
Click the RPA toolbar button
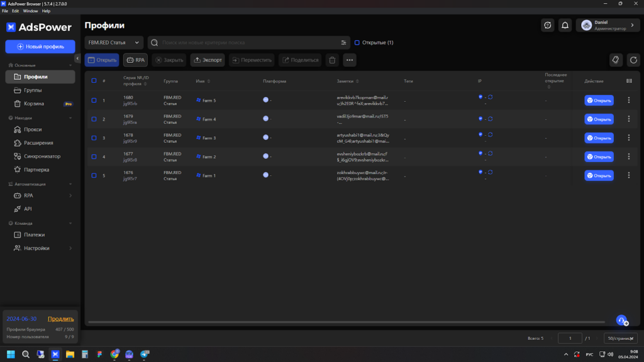coord(136,60)
